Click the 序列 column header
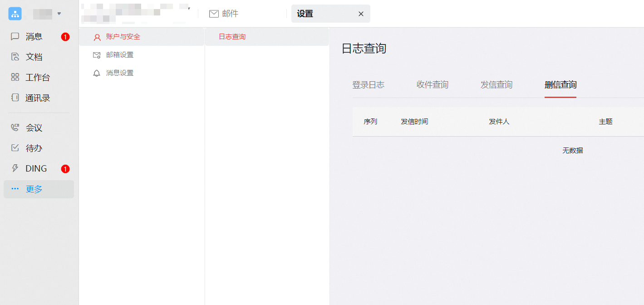This screenshot has height=305, width=644. coord(370,122)
